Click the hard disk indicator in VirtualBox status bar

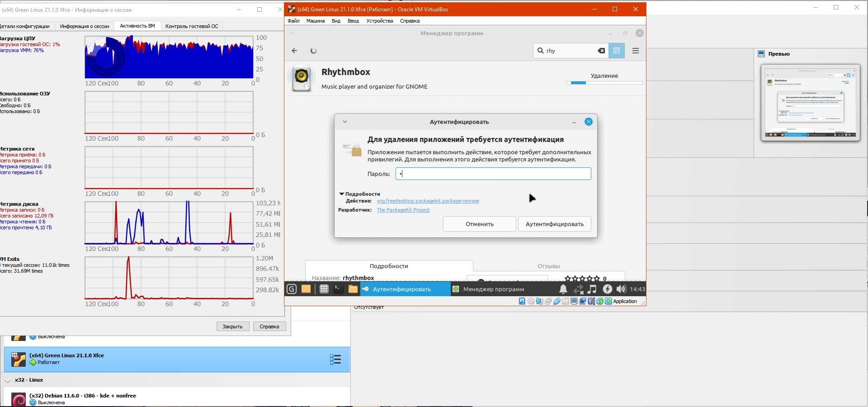(522, 301)
